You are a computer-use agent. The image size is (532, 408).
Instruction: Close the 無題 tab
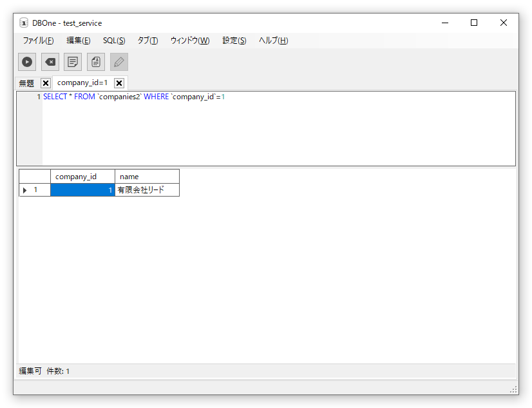click(46, 83)
